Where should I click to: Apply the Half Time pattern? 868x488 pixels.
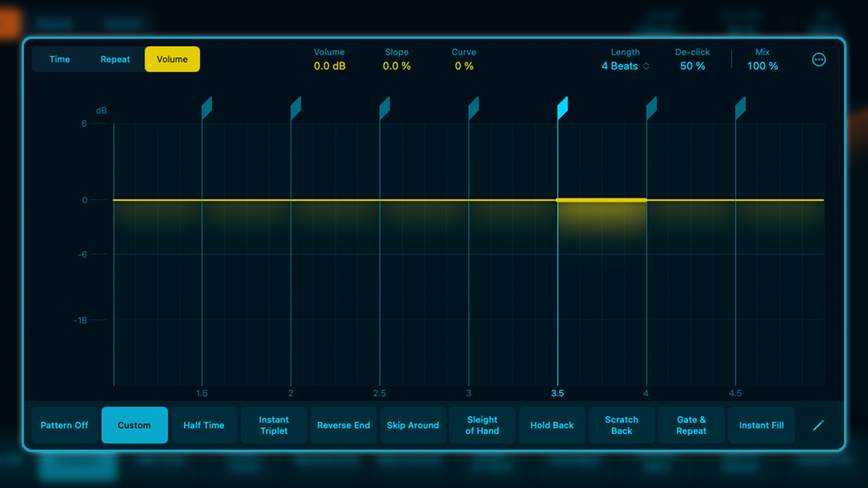(x=203, y=425)
